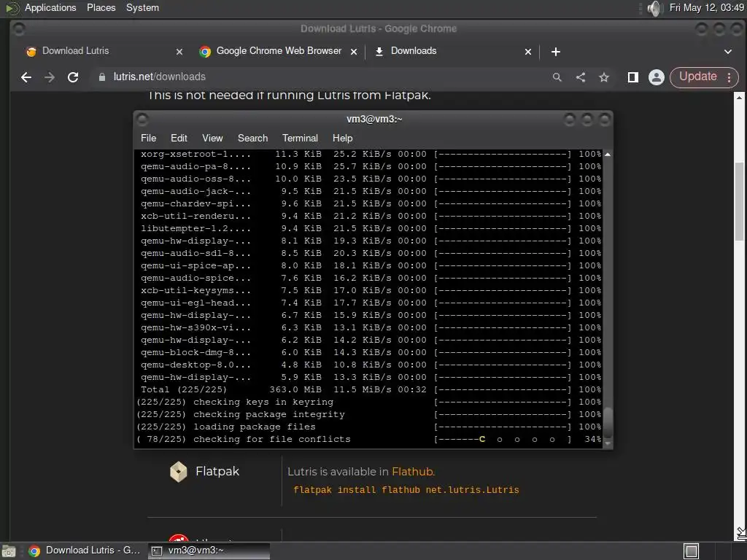This screenshot has width=747, height=560.
Task: Click the terminal's scrollbar thumb
Action: click(x=608, y=422)
